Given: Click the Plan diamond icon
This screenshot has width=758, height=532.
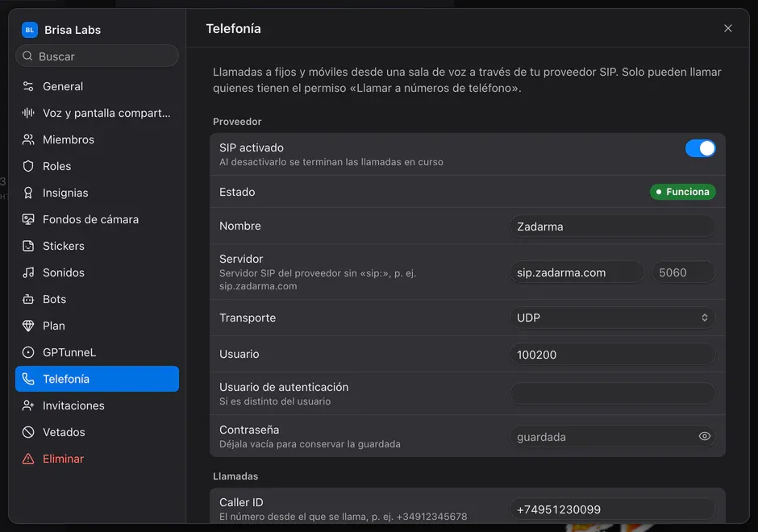Looking at the screenshot, I should point(28,326).
